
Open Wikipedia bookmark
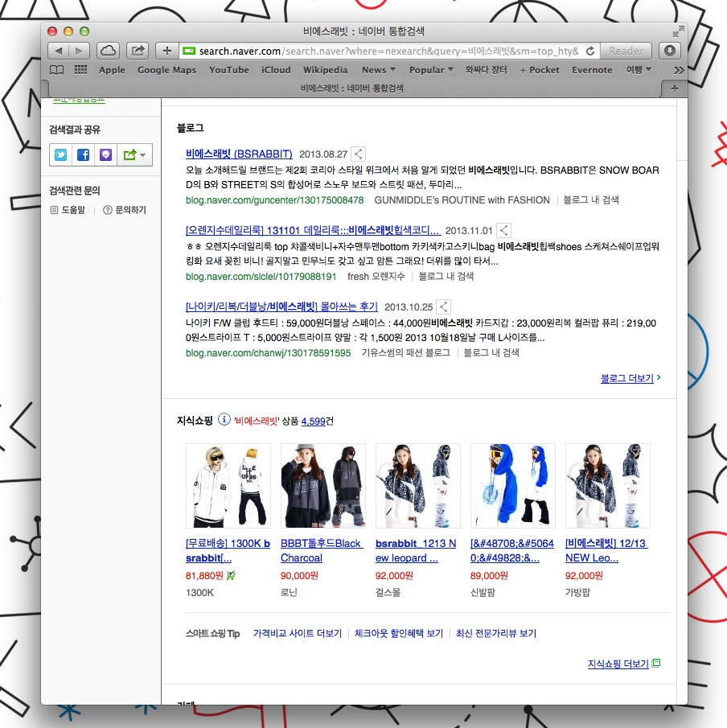325,70
